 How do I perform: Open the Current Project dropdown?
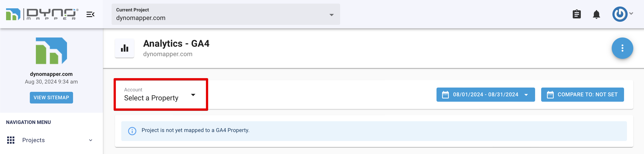pos(225,14)
